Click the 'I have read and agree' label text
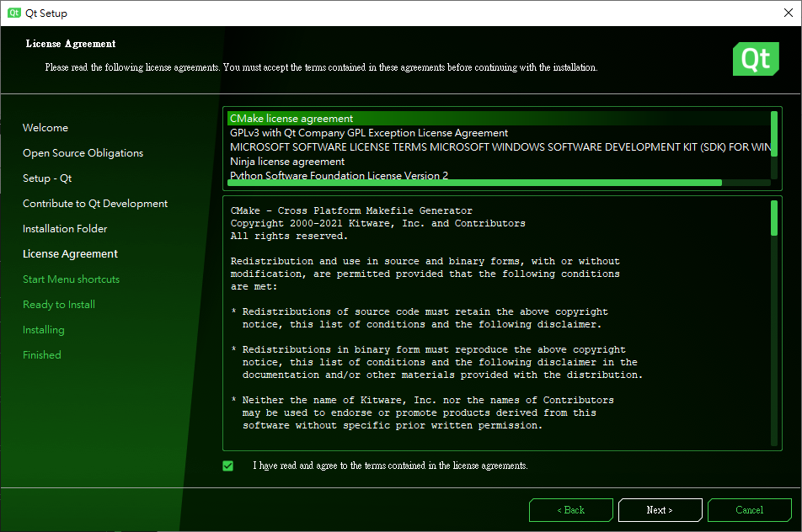The image size is (802, 532). (x=390, y=465)
